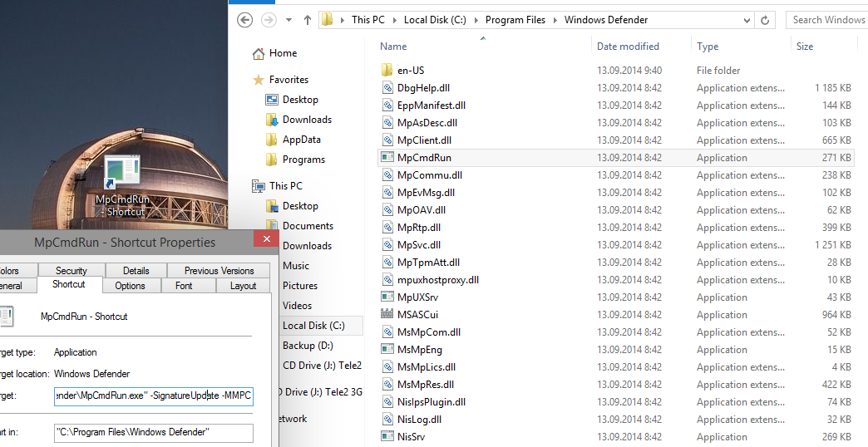Open dropdown arrow after 'Local Disk (C:)' breadcrumb
The width and height of the screenshot is (868, 447).
[x=476, y=20]
